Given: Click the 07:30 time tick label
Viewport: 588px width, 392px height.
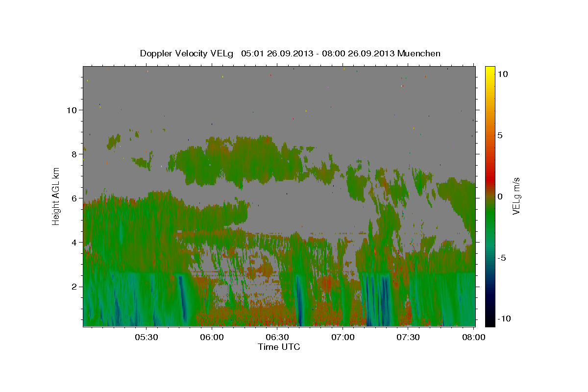Looking at the screenshot, I should (408, 338).
